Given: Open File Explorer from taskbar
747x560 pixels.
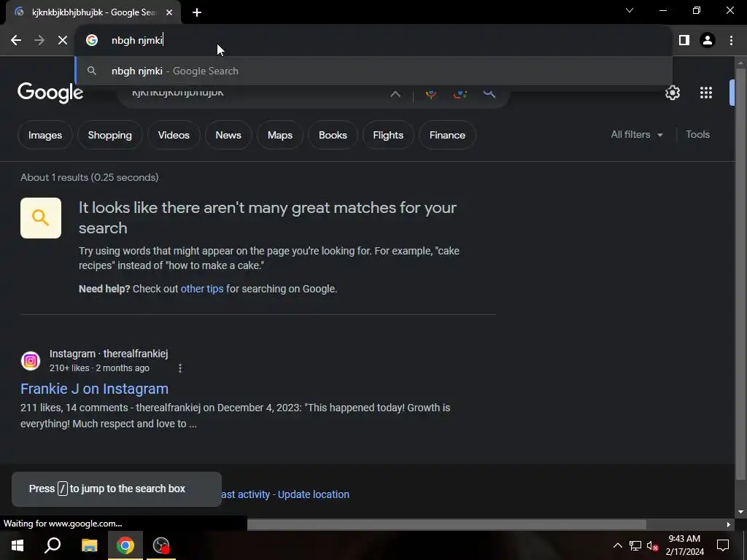Looking at the screenshot, I should 89,545.
